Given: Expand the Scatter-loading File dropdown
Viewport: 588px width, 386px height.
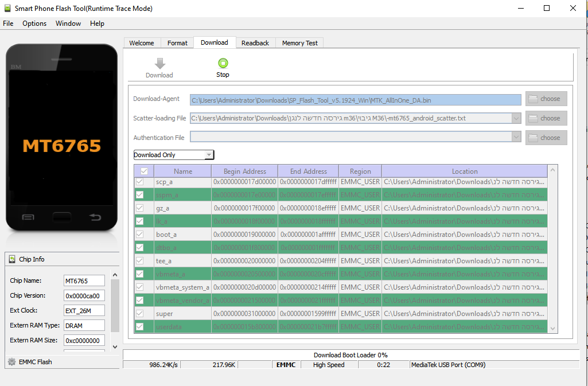Looking at the screenshot, I should pos(516,118).
